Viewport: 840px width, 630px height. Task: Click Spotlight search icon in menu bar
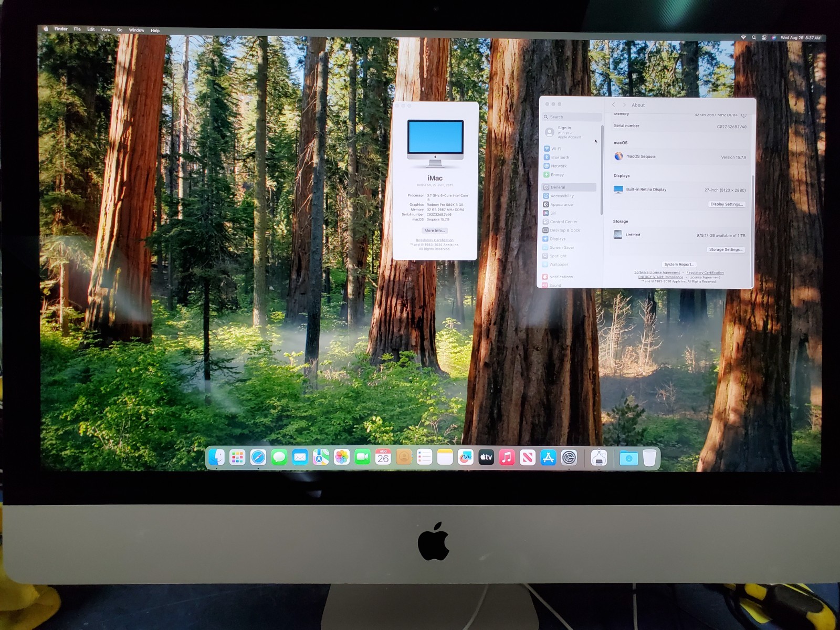pos(754,37)
